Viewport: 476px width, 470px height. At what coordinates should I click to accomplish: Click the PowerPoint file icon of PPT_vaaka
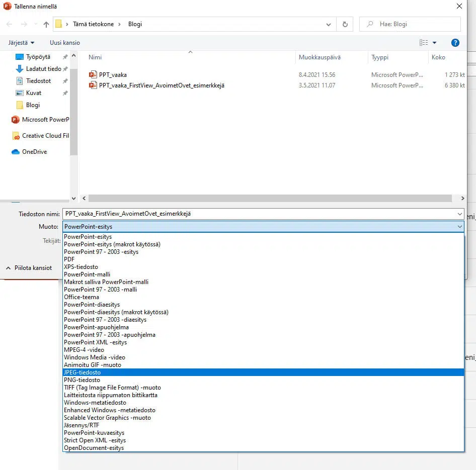pyautogui.click(x=93, y=74)
